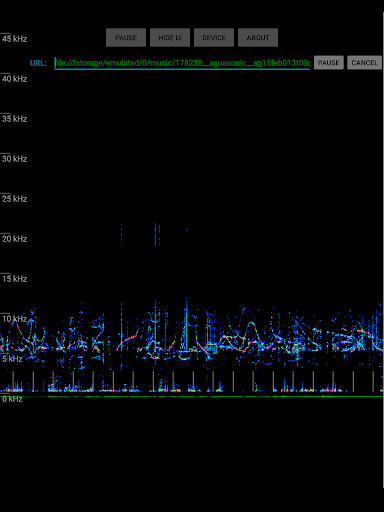Viewport: 384px width, 512px height.
Task: Open the ABOUT screen
Action: point(258,37)
